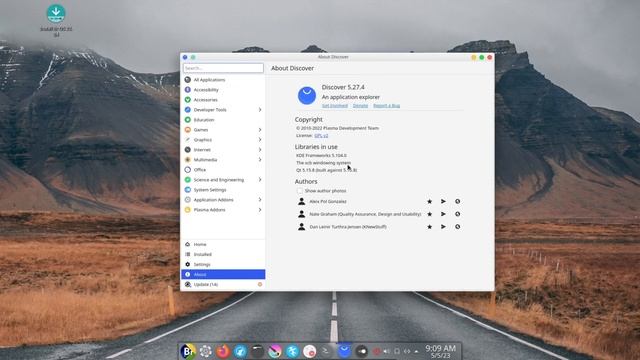
Task: Click the pink and teal dock icon
Action: pos(275,351)
